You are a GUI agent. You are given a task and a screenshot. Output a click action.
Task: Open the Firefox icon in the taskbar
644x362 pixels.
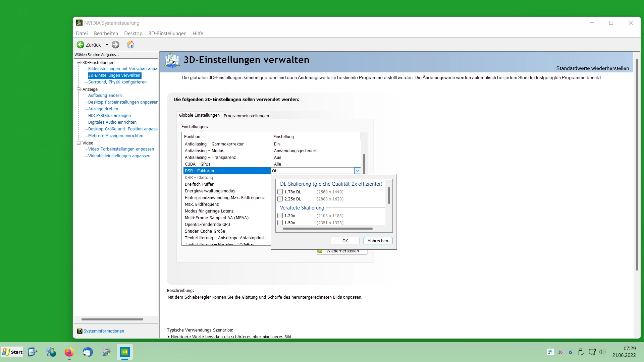(69, 352)
